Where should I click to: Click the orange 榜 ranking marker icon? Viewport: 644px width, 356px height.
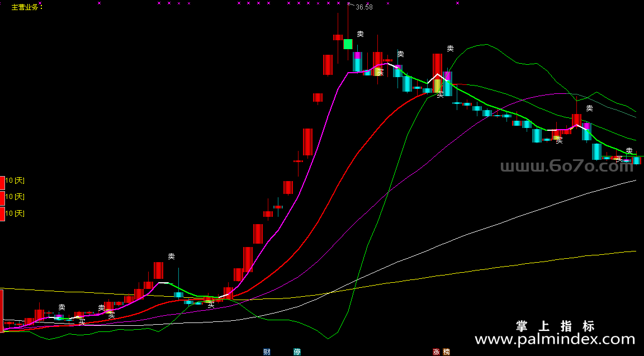[447, 352]
